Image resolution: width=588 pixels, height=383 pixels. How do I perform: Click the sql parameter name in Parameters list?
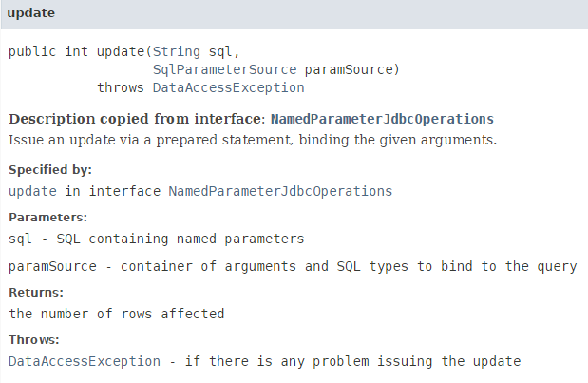[x=20, y=239]
